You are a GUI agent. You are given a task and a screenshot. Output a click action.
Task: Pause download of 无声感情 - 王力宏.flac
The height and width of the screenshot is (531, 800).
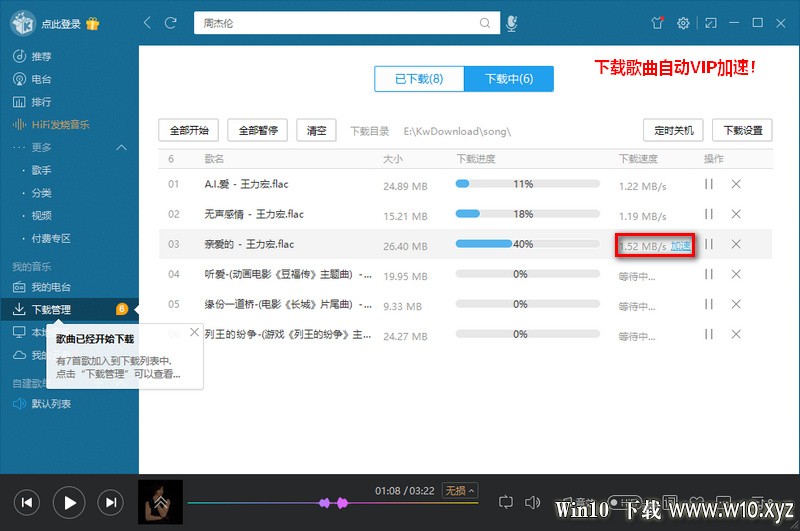click(709, 214)
